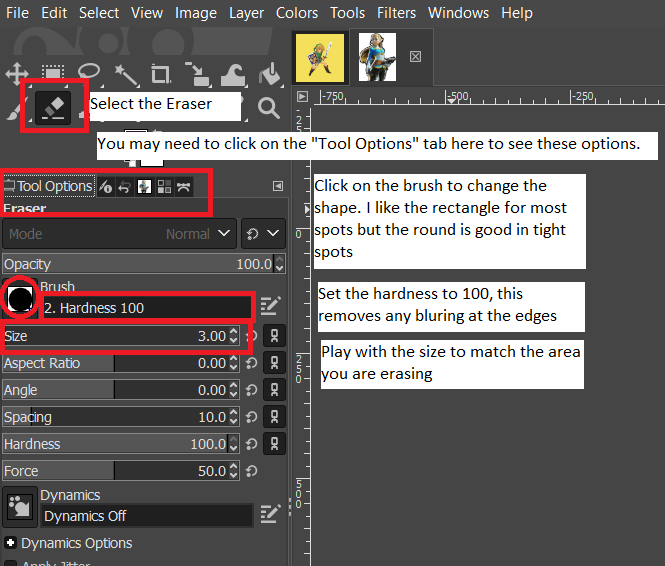Viewport: 665px width, 566px height.
Task: Select the Rectangle Select tool
Action: [53, 74]
